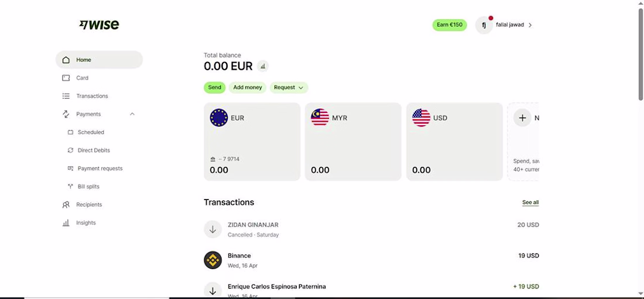Open the Insights bar chart icon

pyautogui.click(x=66, y=222)
